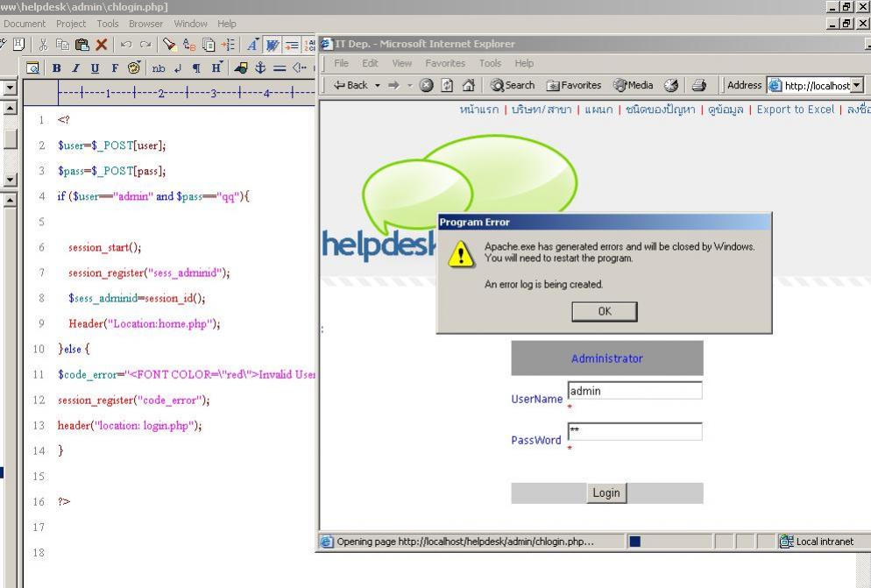The height and width of the screenshot is (588, 871).
Task: Apply Bold tag with the B icon
Action: pos(57,67)
